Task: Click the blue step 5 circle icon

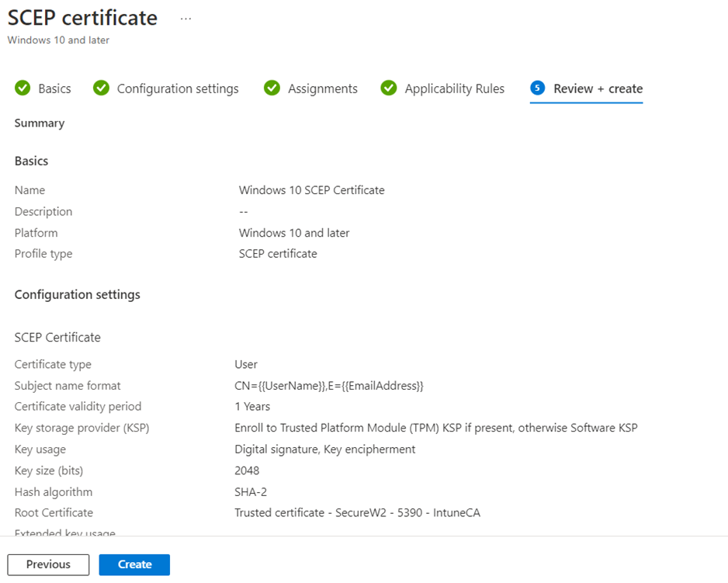Action: [x=537, y=88]
